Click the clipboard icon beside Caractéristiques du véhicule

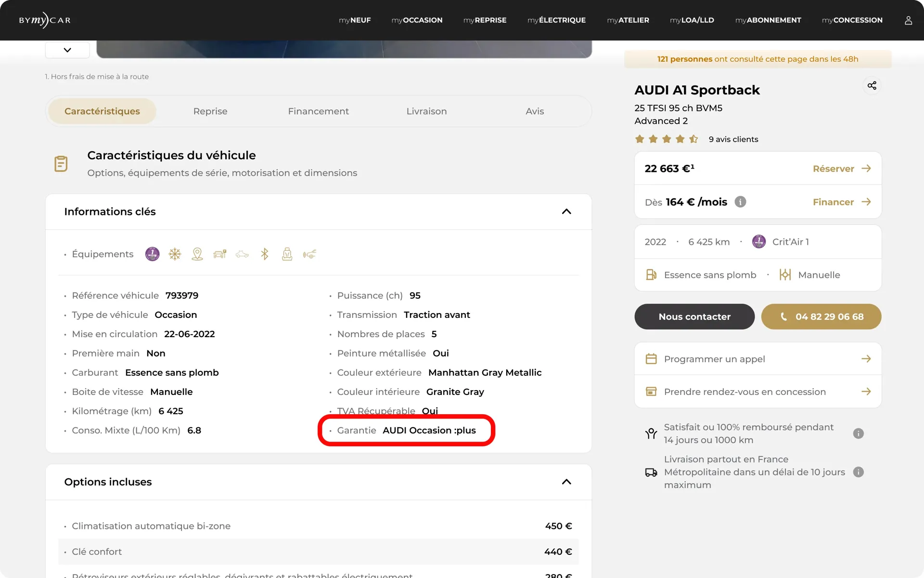click(x=61, y=164)
